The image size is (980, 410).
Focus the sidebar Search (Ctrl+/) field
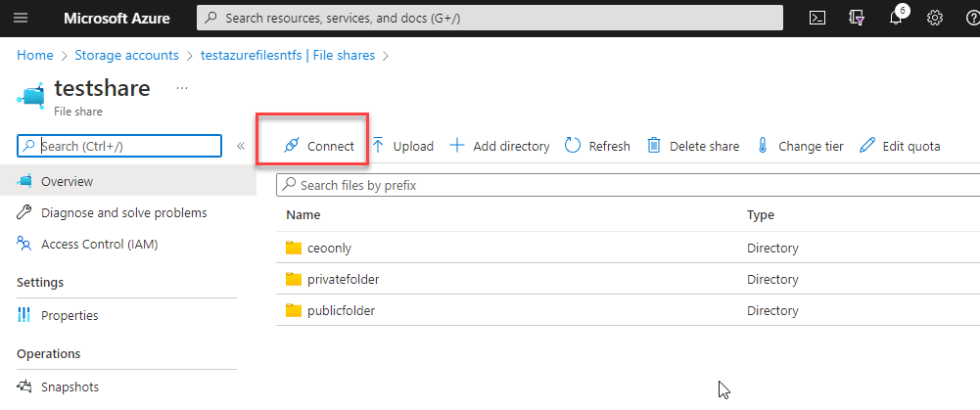[119, 146]
